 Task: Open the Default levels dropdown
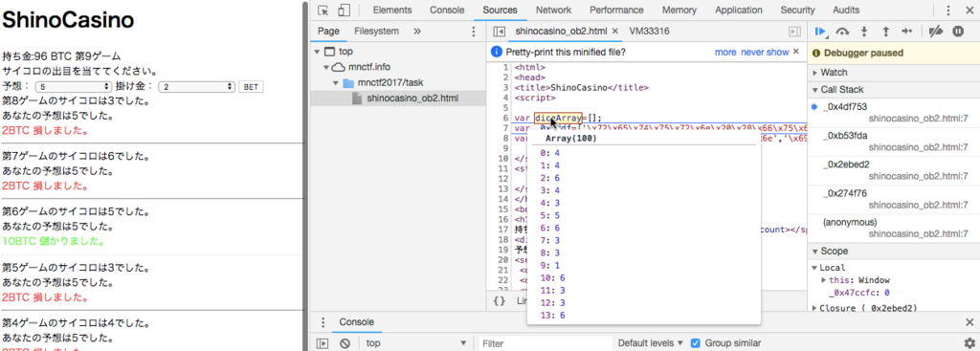point(651,343)
